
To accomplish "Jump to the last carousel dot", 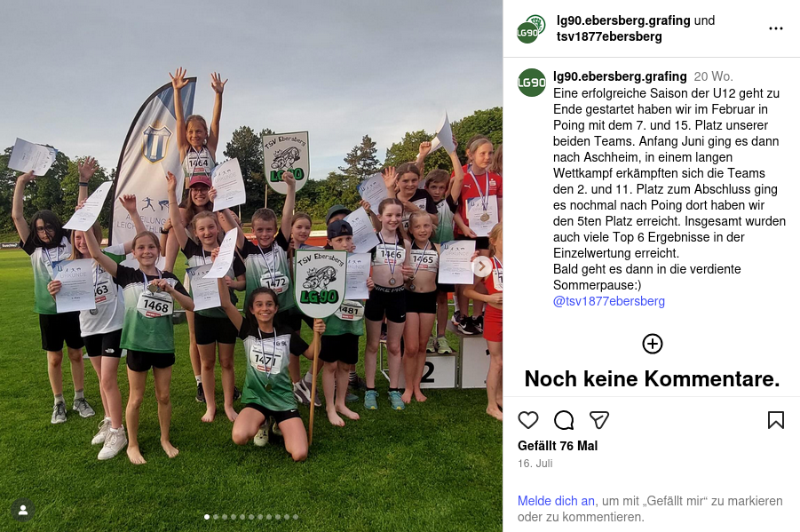I will pyautogui.click(x=296, y=517).
